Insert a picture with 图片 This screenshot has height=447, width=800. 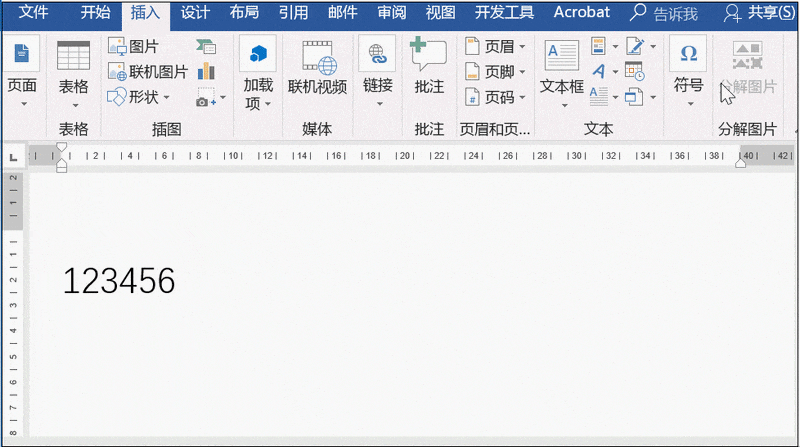point(133,46)
